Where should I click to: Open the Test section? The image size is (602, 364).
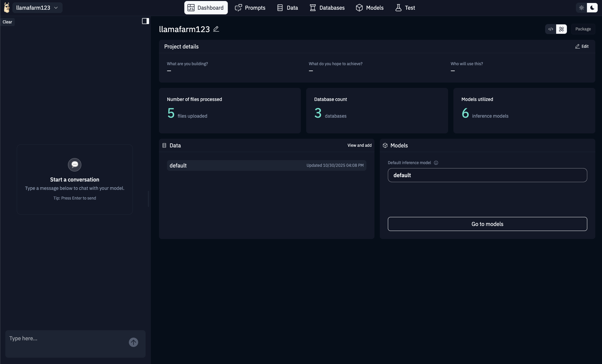click(x=405, y=7)
